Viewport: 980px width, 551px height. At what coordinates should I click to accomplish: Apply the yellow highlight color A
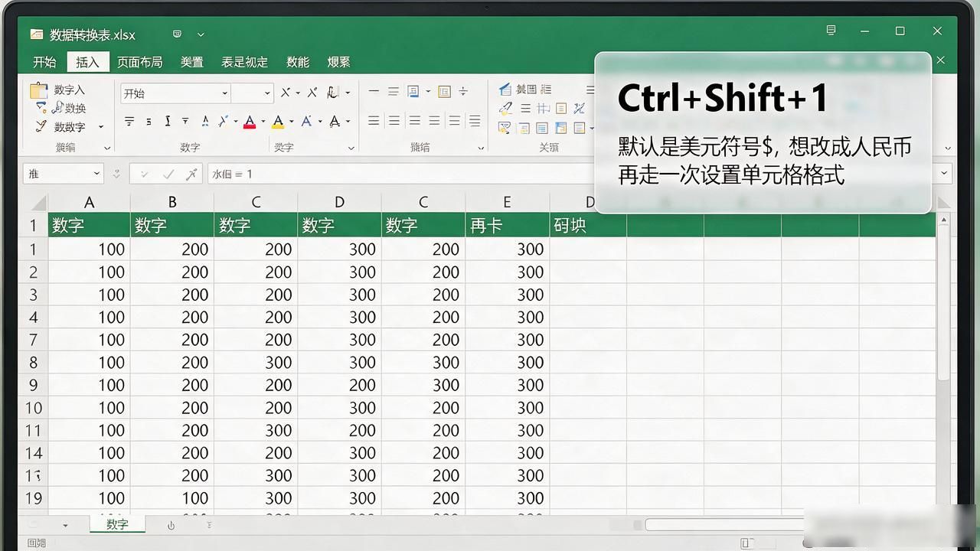(x=278, y=121)
